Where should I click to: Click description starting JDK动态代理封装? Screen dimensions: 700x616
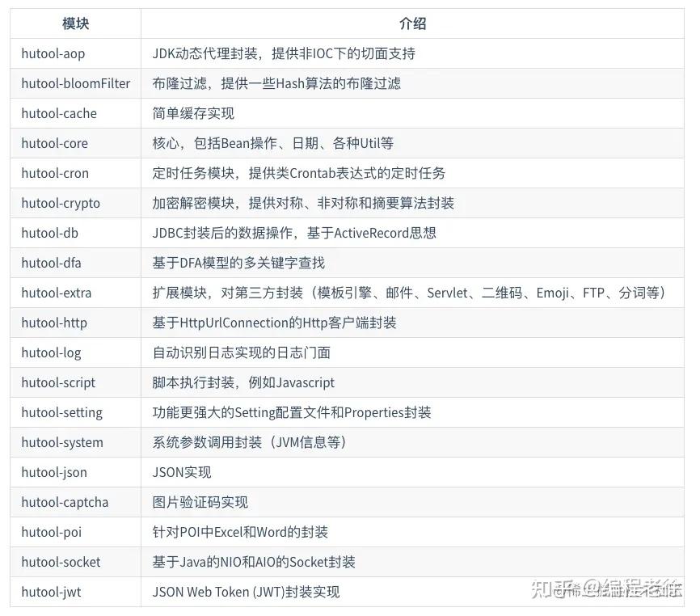284,53
